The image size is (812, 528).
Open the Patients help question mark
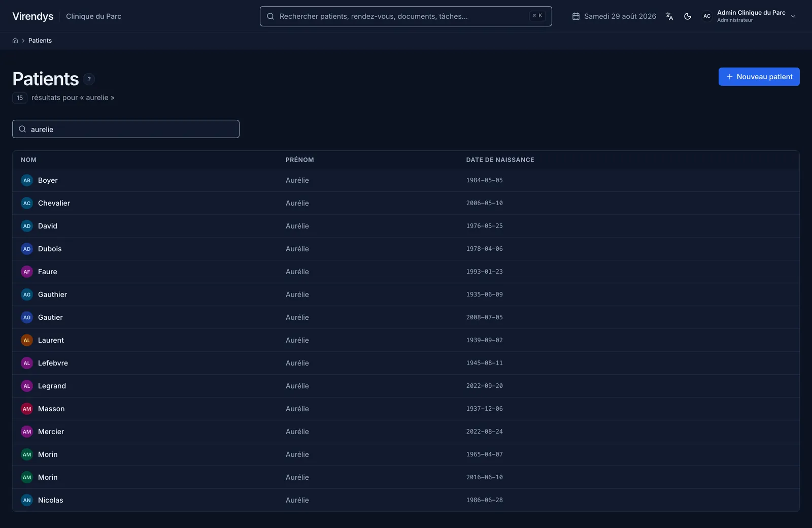click(89, 79)
